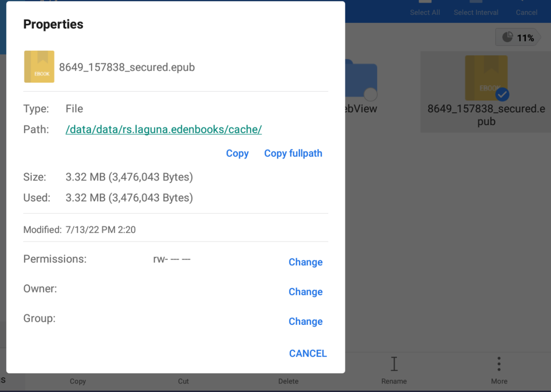Dismiss dialog with CANCEL button
Image resolution: width=551 pixels, height=392 pixels.
click(x=308, y=353)
